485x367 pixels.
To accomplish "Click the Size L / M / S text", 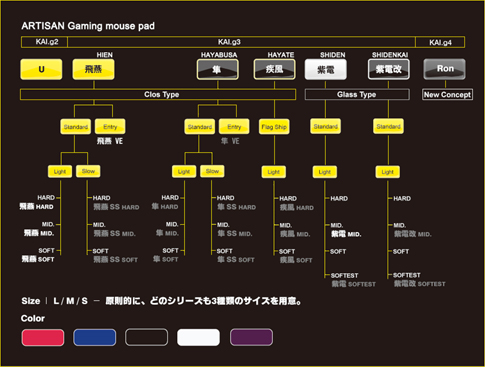I will point(55,301).
